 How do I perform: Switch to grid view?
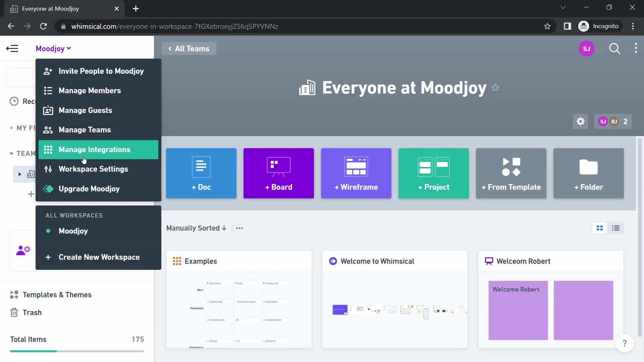[x=600, y=228]
